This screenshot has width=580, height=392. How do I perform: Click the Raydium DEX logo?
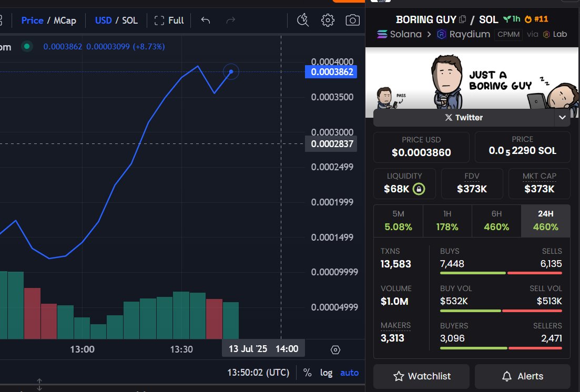click(442, 34)
